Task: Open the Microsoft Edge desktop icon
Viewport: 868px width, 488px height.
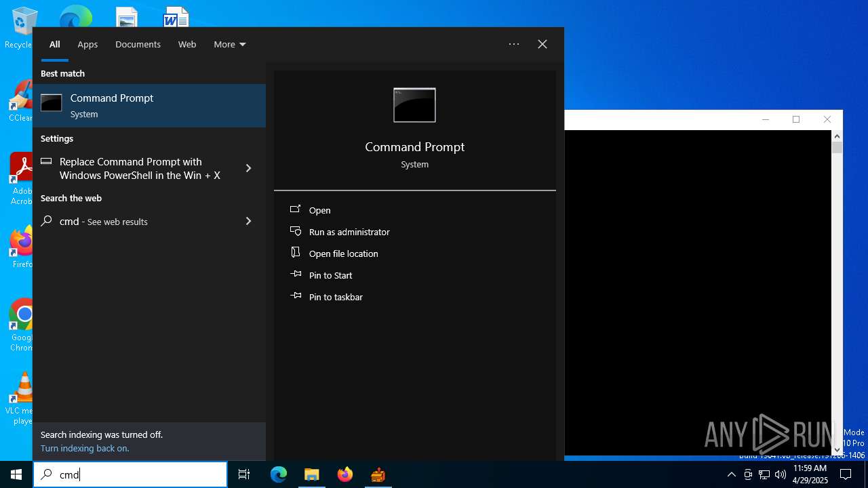Action: [75, 16]
